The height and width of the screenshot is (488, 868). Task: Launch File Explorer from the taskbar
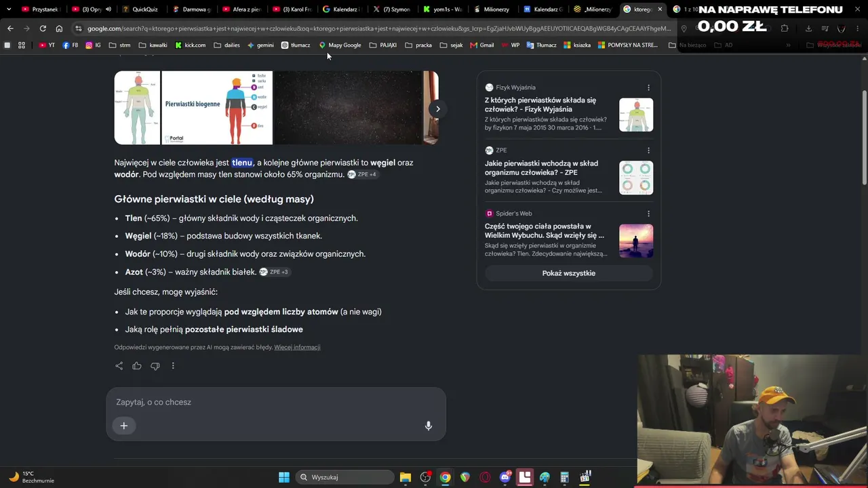406,477
